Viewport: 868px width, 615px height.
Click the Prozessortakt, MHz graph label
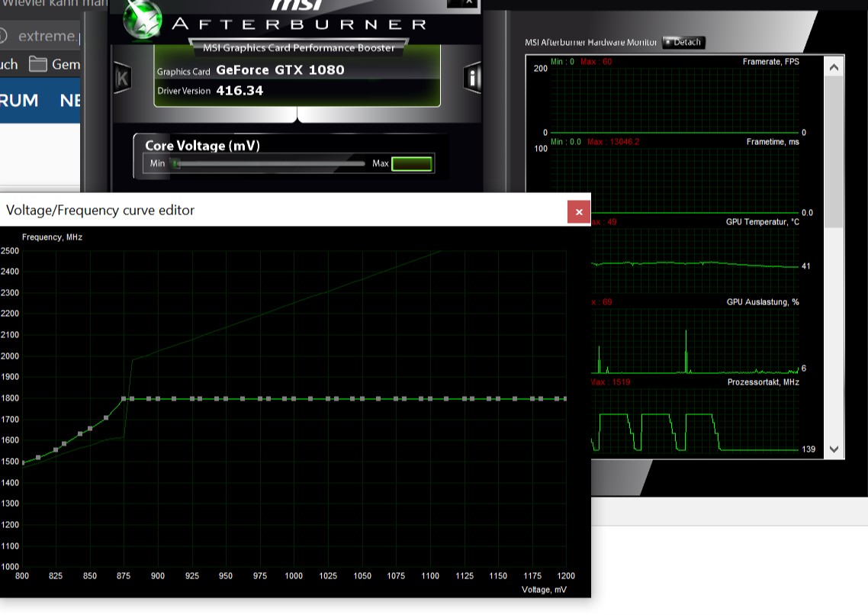(x=763, y=382)
